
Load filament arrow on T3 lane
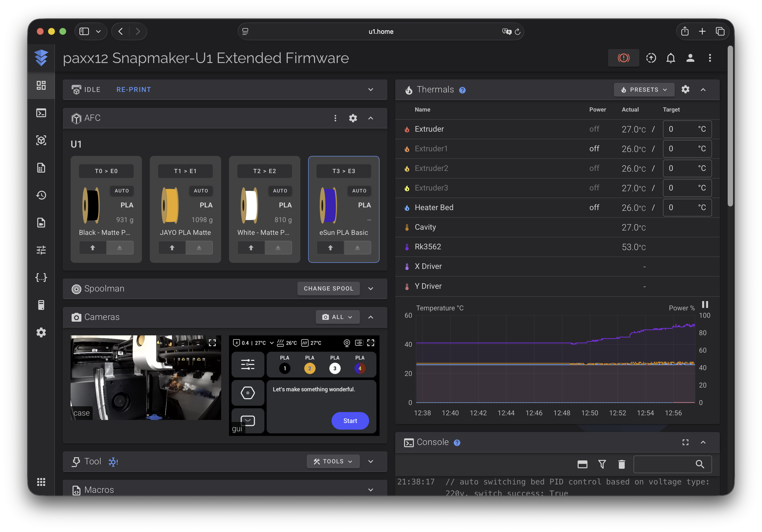pos(330,248)
